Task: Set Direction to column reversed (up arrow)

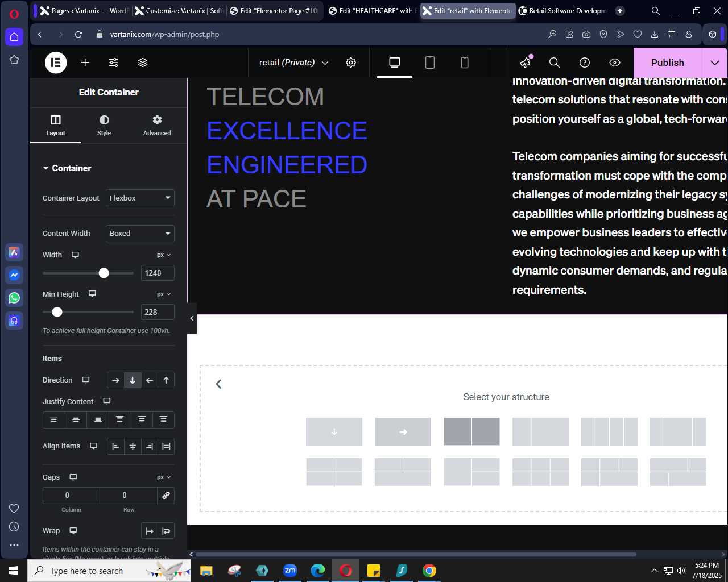Action: (x=166, y=380)
